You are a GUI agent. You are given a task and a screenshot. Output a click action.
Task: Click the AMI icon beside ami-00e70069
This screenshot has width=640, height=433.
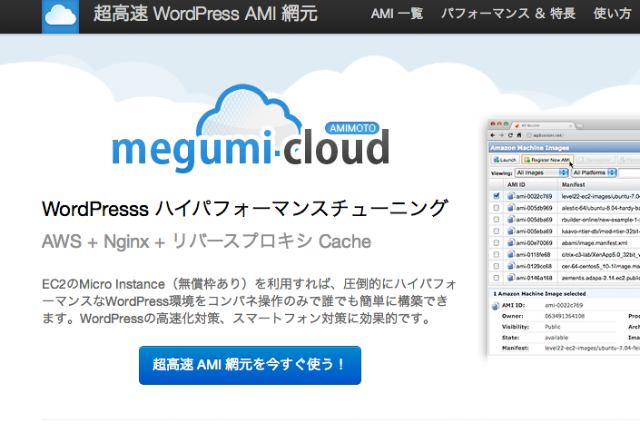click(510, 243)
